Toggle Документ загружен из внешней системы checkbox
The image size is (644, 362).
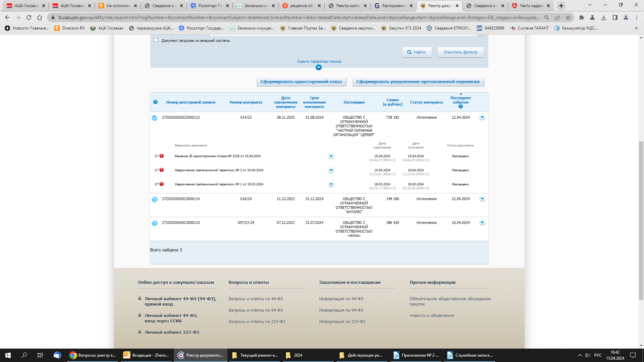pos(156,40)
